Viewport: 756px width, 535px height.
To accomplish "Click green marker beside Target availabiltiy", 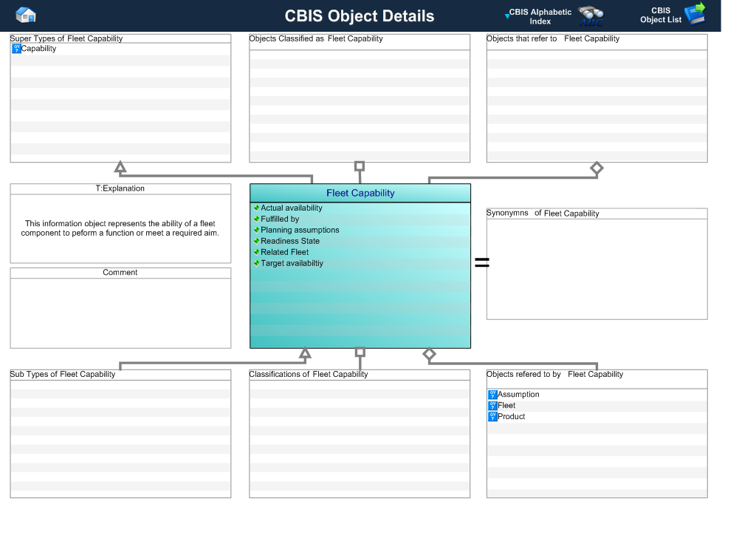I will tap(256, 263).
